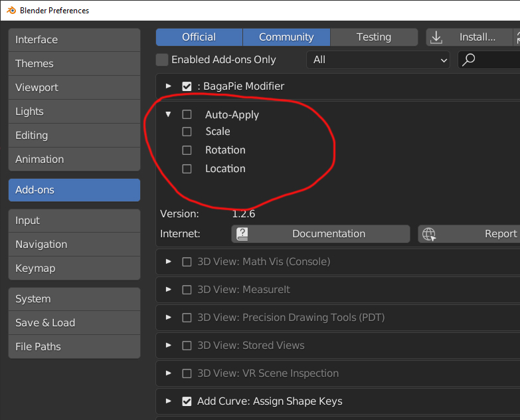This screenshot has width=520, height=420.
Task: Expand the BagaPie Modifier add-on details
Action: pyautogui.click(x=169, y=86)
